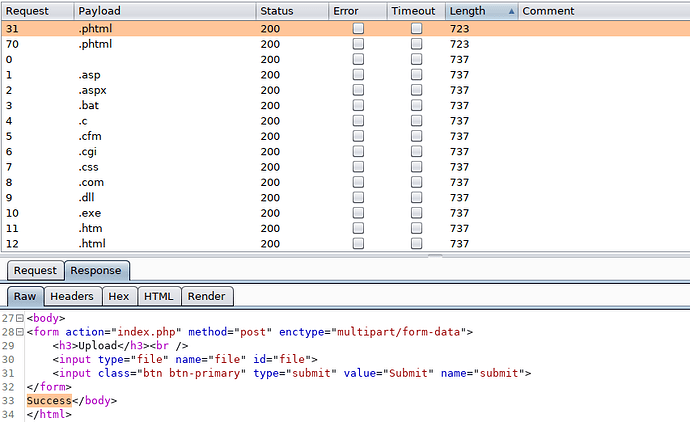
Task: Select the .com payload row
Action: 346,182
